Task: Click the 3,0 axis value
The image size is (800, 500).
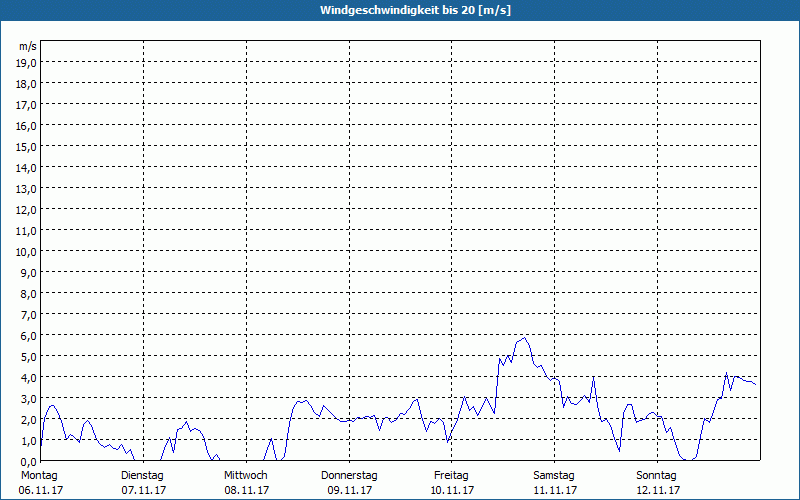Action: [x=29, y=399]
